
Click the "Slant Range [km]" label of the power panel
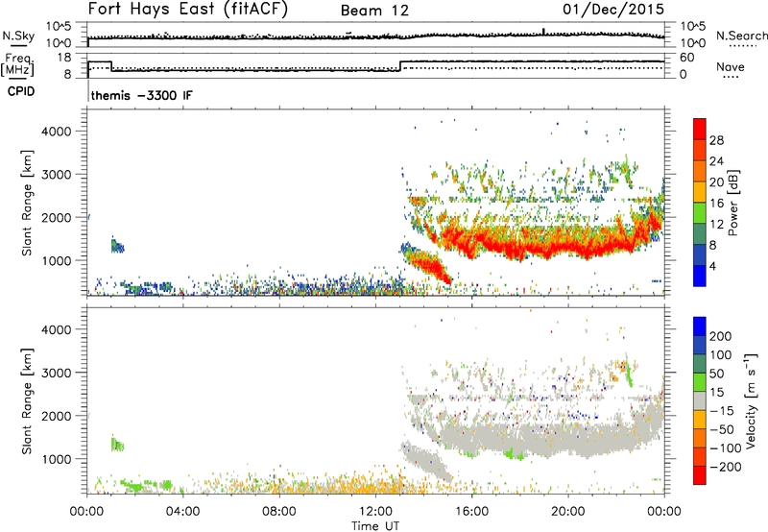(x=27, y=203)
